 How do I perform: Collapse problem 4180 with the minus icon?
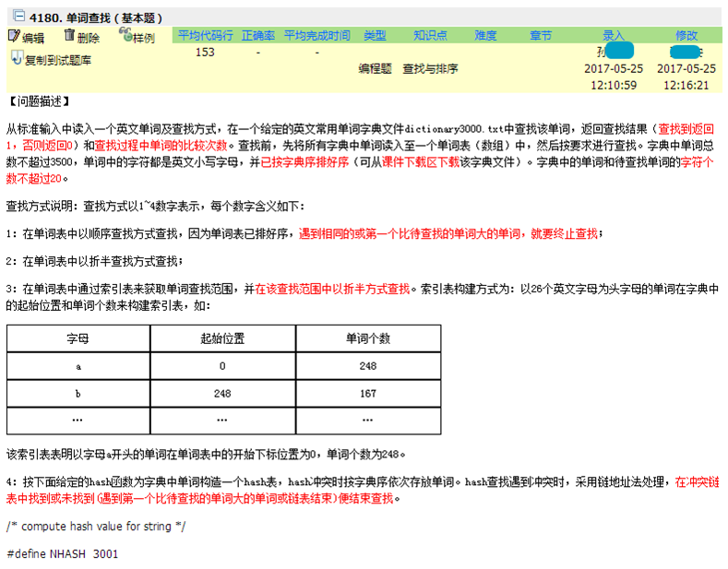click(x=19, y=17)
